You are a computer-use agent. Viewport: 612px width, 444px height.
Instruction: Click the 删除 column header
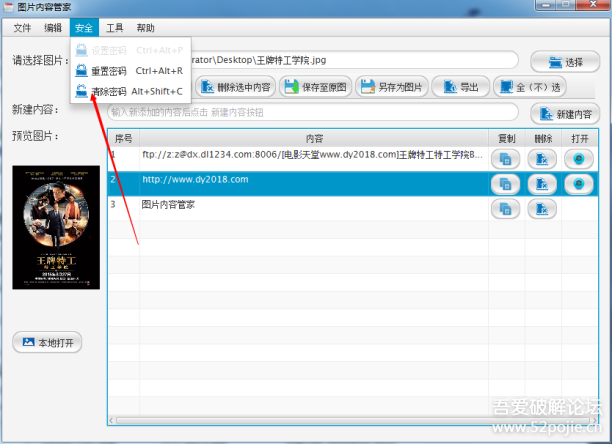[x=543, y=139]
